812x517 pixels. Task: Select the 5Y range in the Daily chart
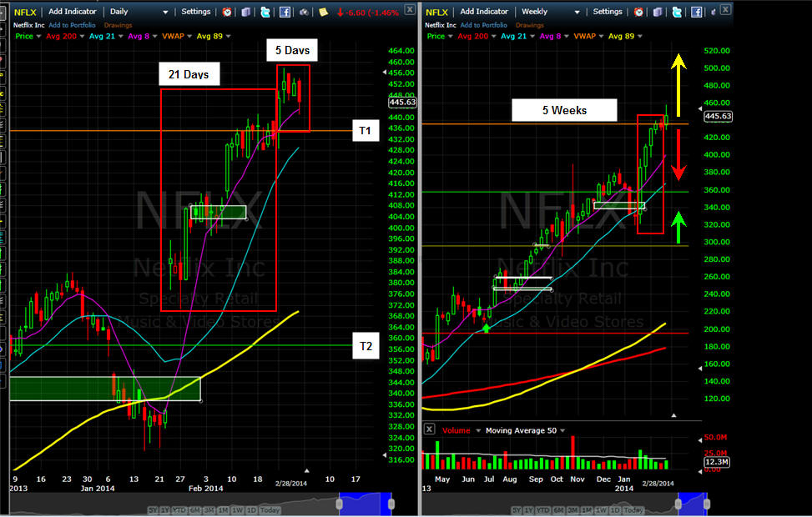pyautogui.click(x=153, y=510)
